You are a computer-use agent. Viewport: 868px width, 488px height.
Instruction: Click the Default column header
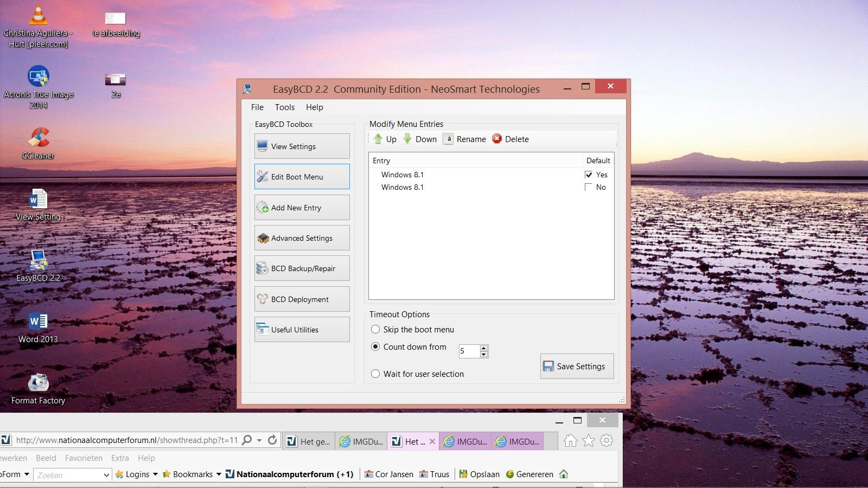pyautogui.click(x=598, y=160)
